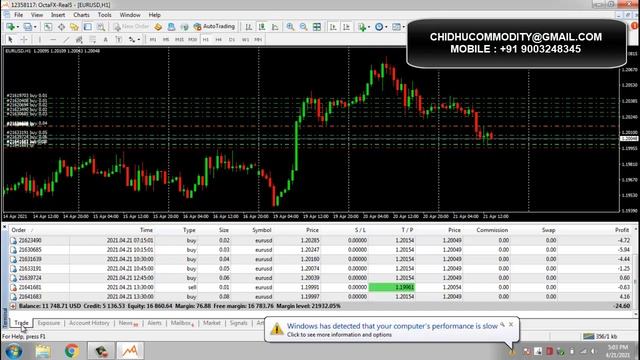Expand the Indicators dropdown arrow
Screen dimensions: 640x360
click(x=369, y=27)
